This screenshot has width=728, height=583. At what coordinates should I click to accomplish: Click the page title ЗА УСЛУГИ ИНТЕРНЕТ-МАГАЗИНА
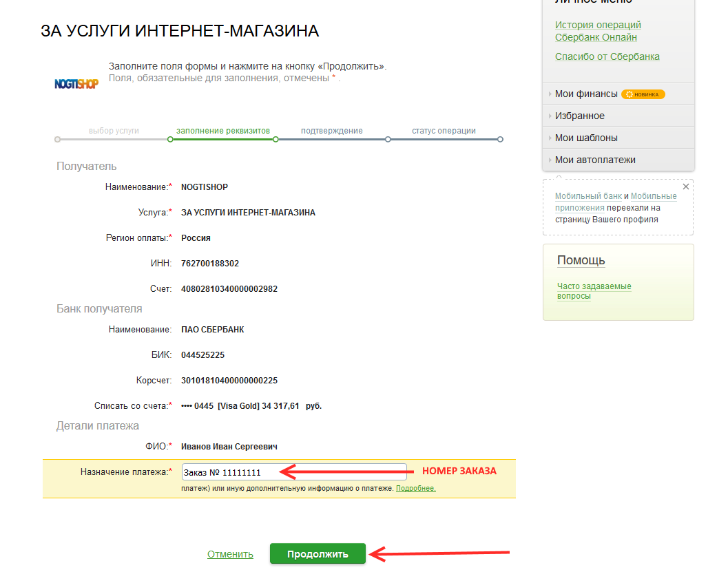click(x=180, y=31)
